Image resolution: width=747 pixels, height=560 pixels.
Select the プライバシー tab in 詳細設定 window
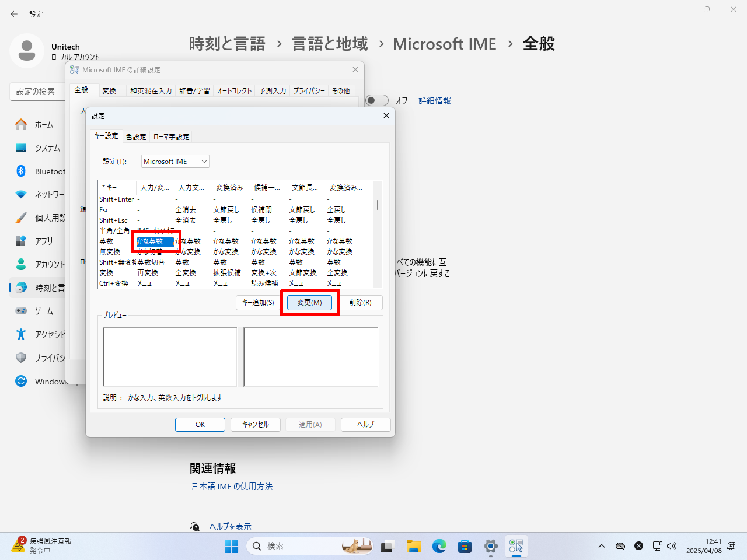point(309,90)
